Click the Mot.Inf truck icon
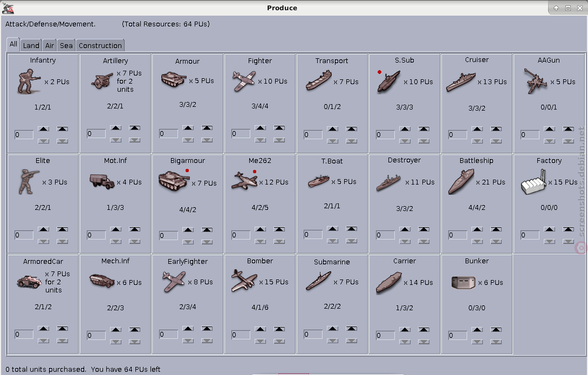Image resolution: width=588 pixels, height=375 pixels. tap(102, 181)
